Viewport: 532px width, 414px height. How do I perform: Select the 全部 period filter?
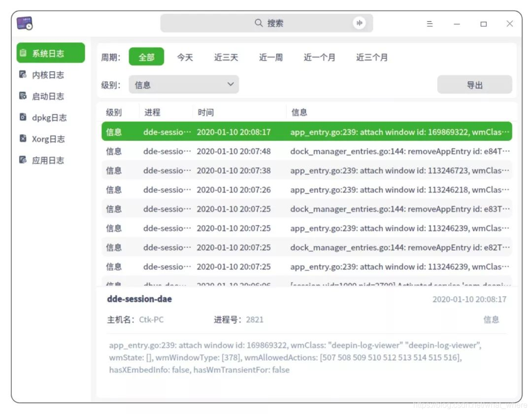coord(146,57)
